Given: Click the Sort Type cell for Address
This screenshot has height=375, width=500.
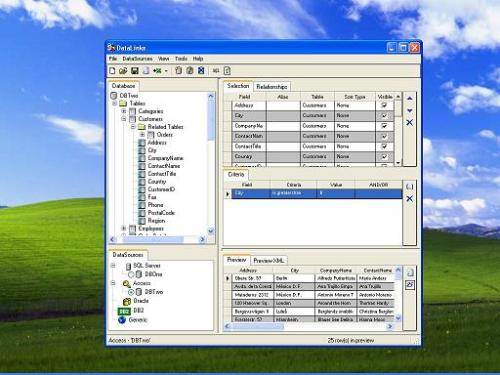Looking at the screenshot, I should [355, 105].
